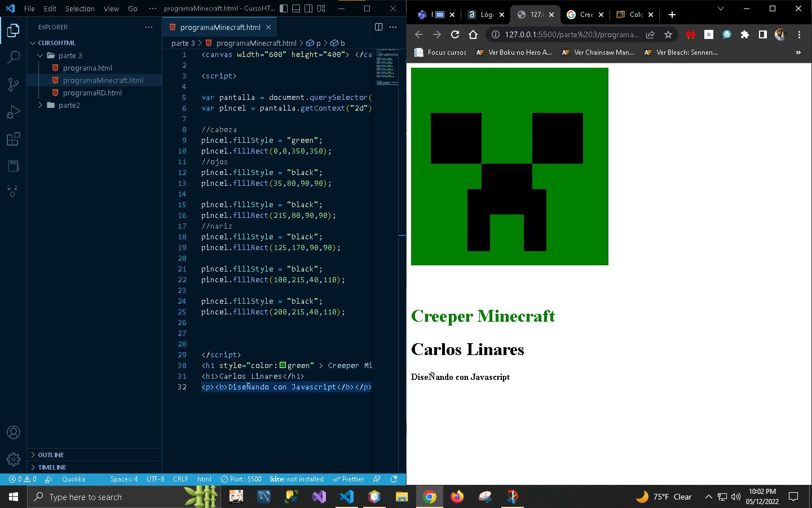The width and height of the screenshot is (812, 508).
Task: Open the Source Control view
Action: [x=14, y=84]
